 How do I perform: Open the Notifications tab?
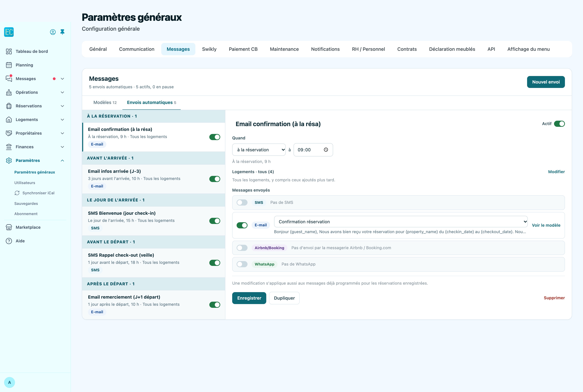[x=325, y=49]
